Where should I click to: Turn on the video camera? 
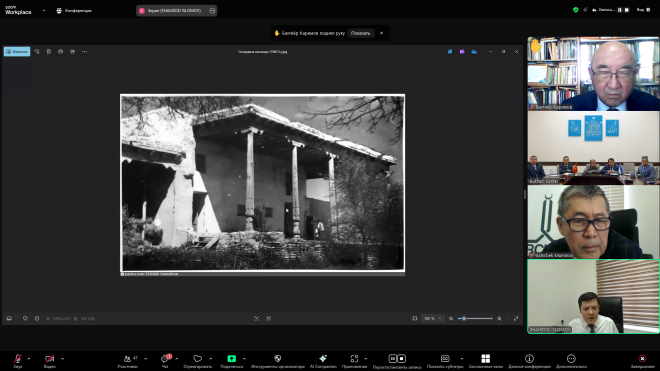tap(49, 359)
